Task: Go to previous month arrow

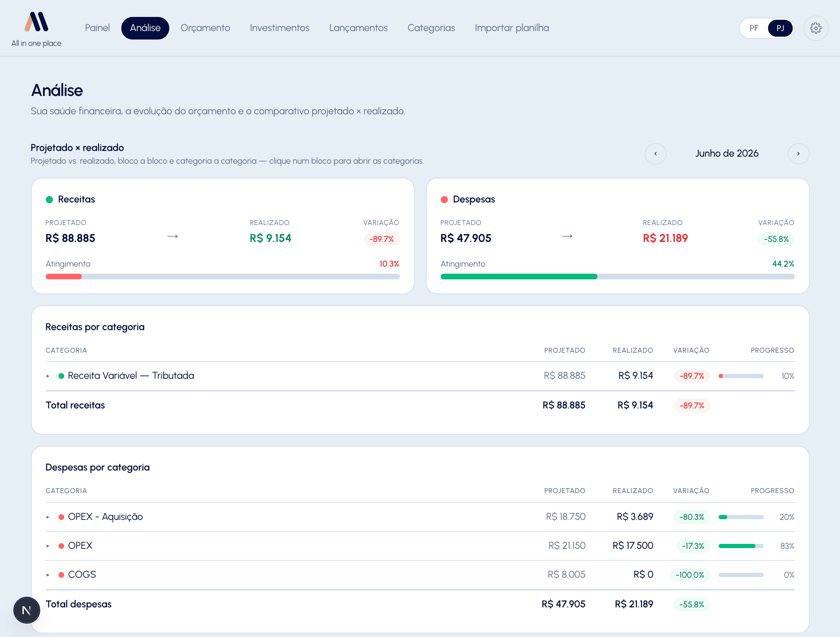Action: (x=655, y=153)
